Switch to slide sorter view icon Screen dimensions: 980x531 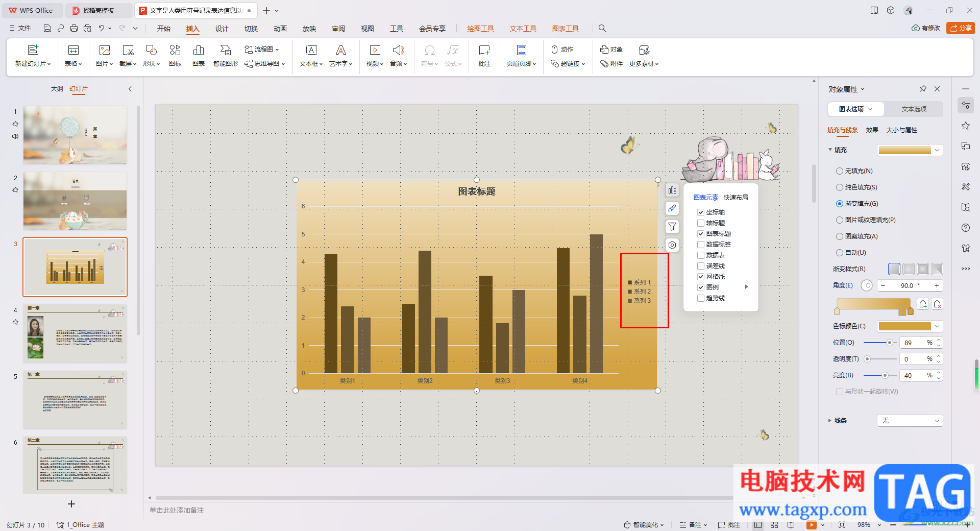click(774, 525)
